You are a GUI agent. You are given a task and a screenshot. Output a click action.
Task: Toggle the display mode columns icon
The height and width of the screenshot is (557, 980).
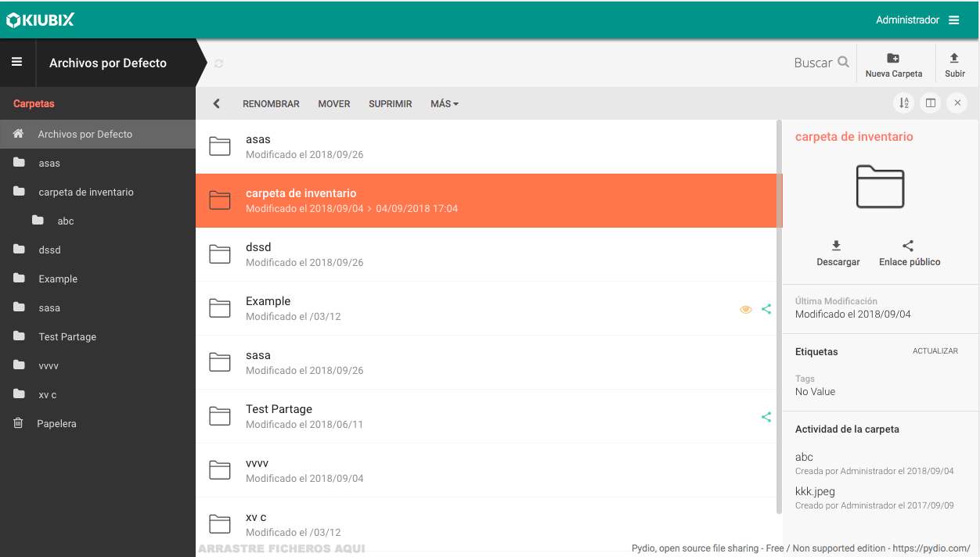click(931, 103)
